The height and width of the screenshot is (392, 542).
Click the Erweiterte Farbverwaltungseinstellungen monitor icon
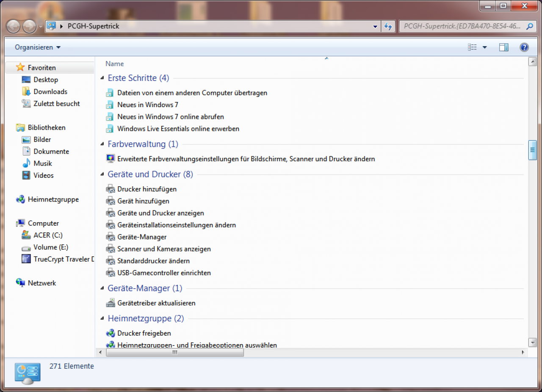tap(111, 159)
